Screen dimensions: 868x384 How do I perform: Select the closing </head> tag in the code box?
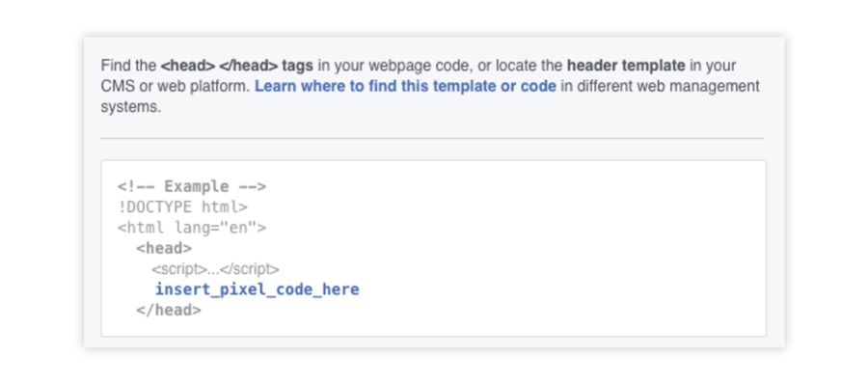coord(169,311)
